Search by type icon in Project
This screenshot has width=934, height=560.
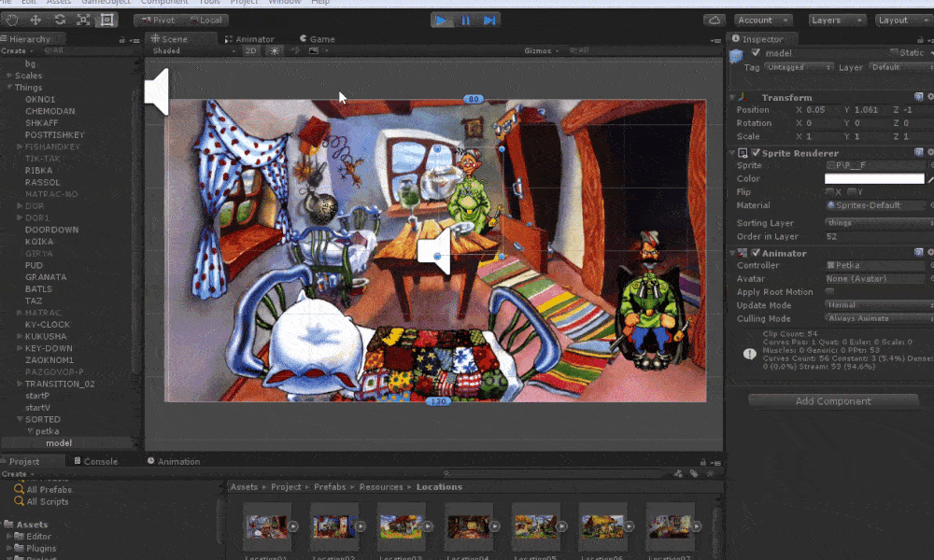coord(678,474)
